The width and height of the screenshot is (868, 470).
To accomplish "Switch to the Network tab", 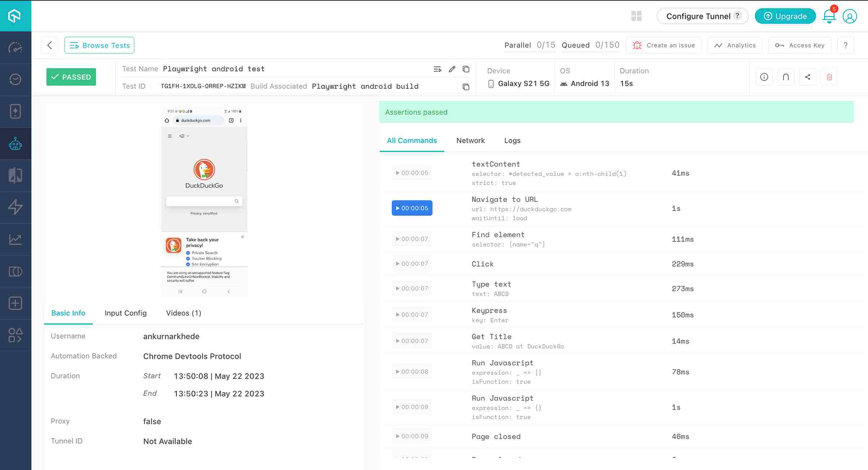I will point(470,140).
